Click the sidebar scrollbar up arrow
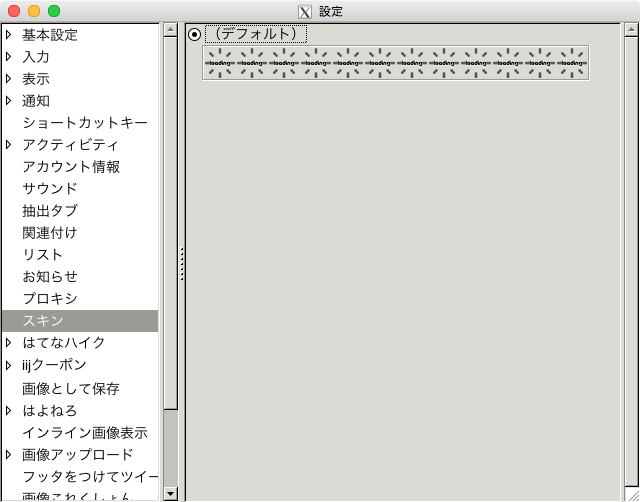This screenshot has height=502, width=640. [x=170, y=30]
